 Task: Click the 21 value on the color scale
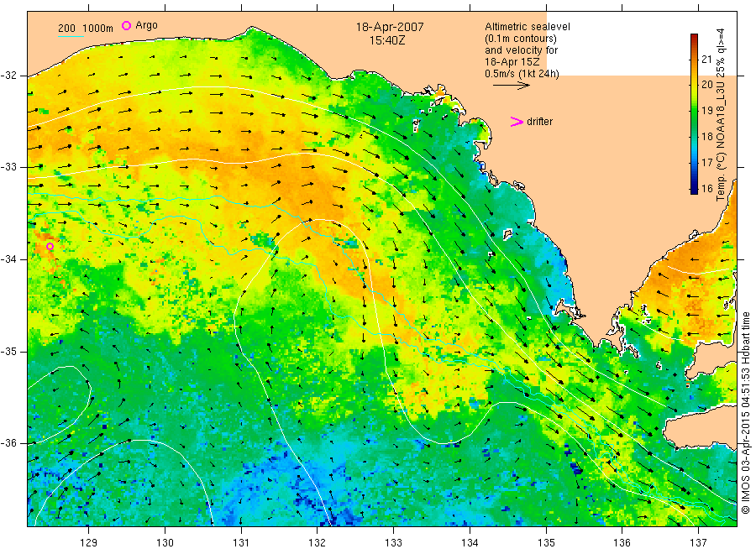706,60
